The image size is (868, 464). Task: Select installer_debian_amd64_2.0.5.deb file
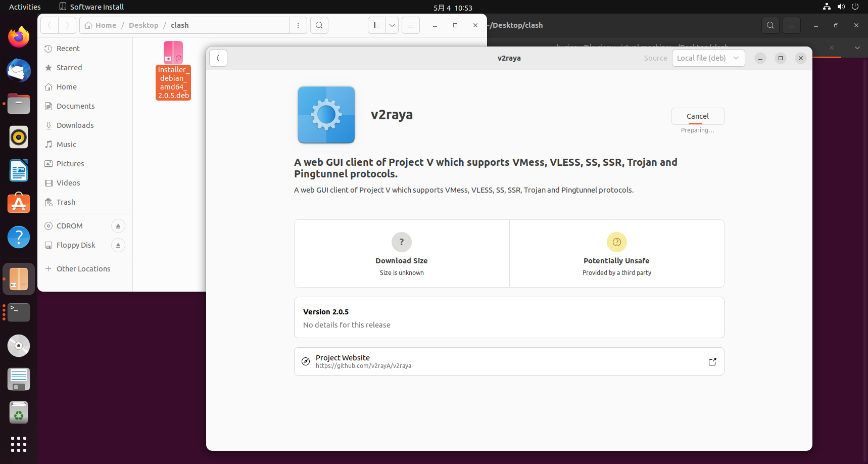point(173,71)
